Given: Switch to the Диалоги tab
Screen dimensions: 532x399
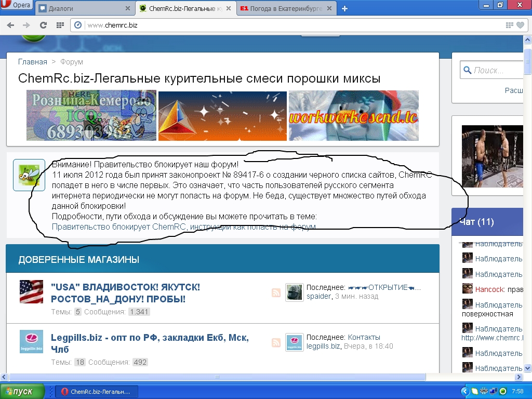Looking at the screenshot, I should coord(85,8).
